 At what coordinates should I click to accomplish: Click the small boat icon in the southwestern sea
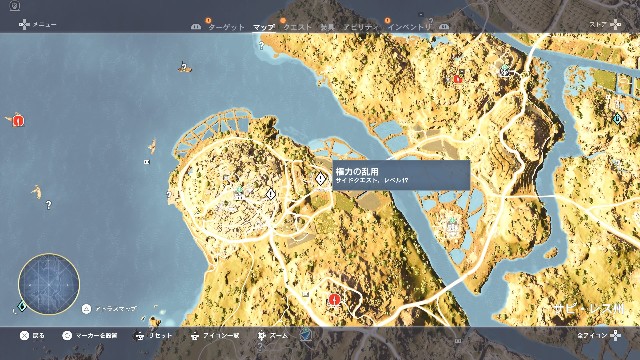[37, 191]
